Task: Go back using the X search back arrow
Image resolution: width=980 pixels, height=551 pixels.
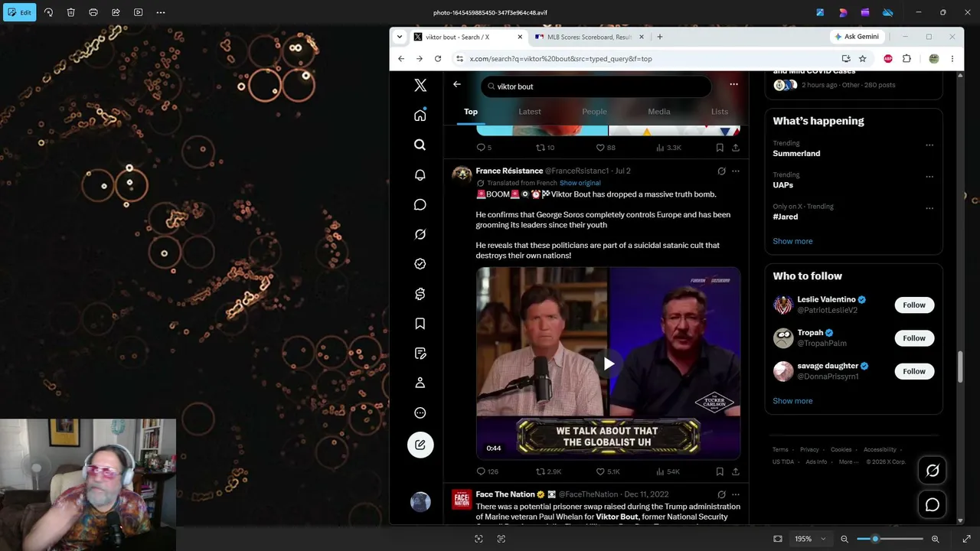Action: [x=457, y=84]
